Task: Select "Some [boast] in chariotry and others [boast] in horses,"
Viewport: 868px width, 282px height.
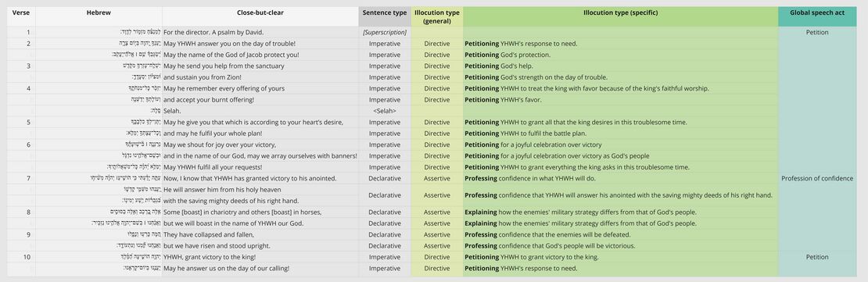Action: [242, 212]
